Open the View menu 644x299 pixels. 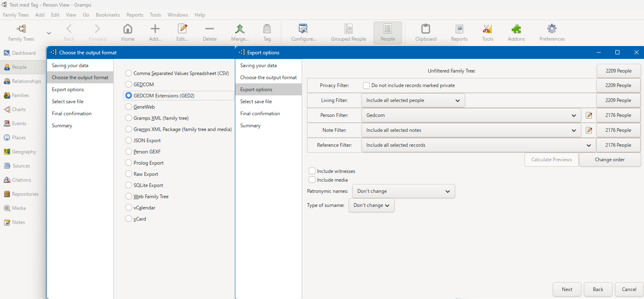(x=71, y=15)
